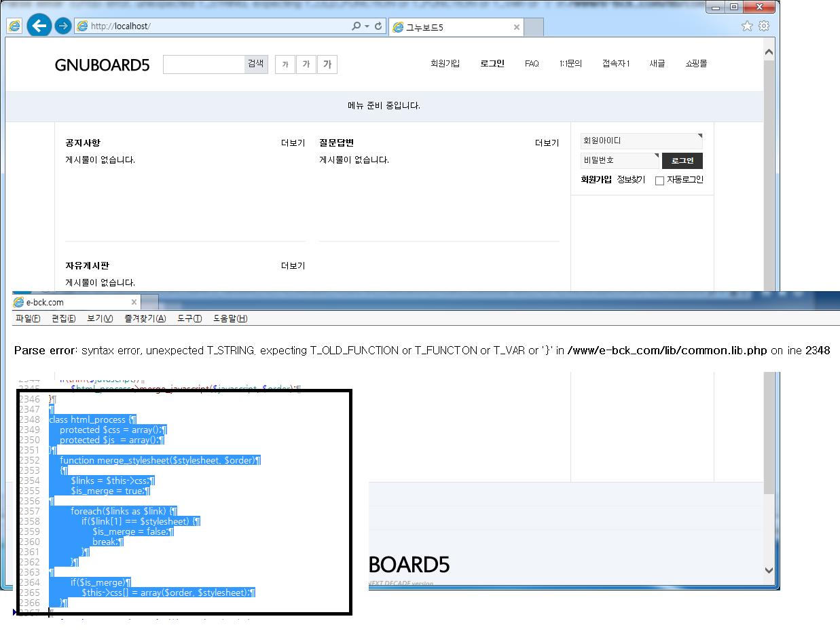Maximize the localhost browser window
840x640 pixels.
(734, 7)
